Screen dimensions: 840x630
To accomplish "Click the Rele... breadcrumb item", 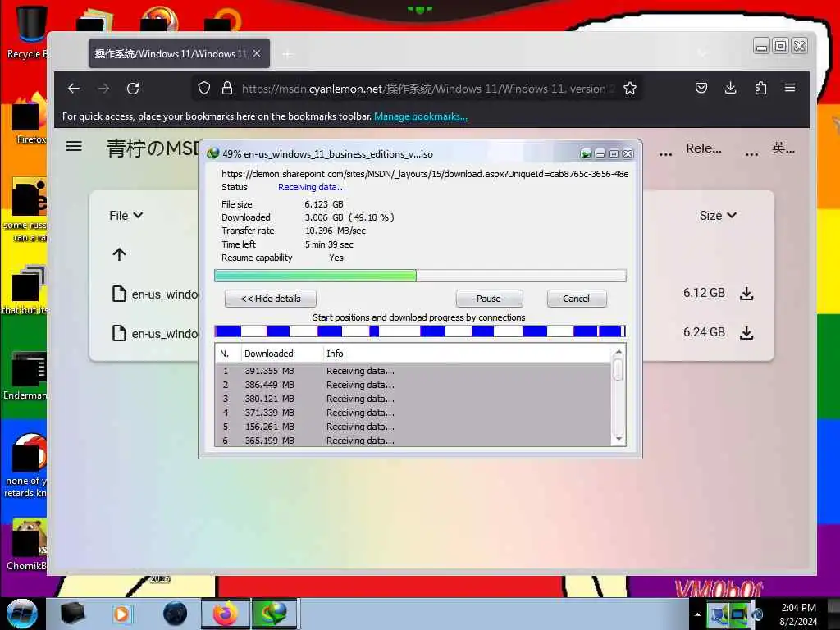I will click(703, 148).
